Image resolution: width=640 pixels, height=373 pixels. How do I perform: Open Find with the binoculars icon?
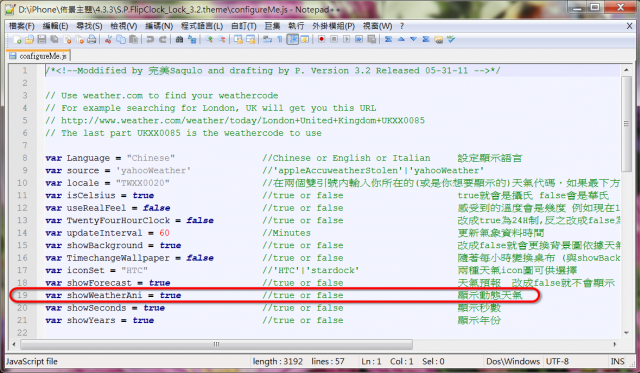click(x=179, y=40)
